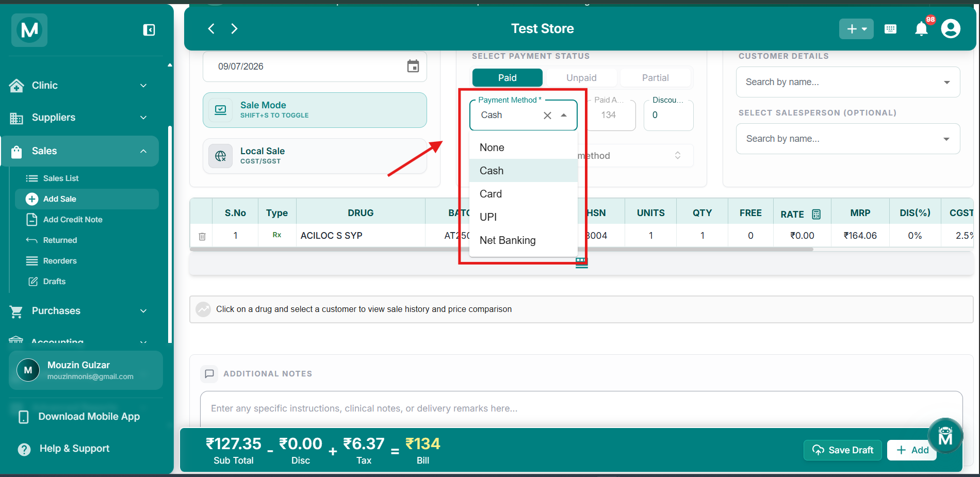Click the DIS(%) column header
The height and width of the screenshot is (477, 980).
point(915,213)
